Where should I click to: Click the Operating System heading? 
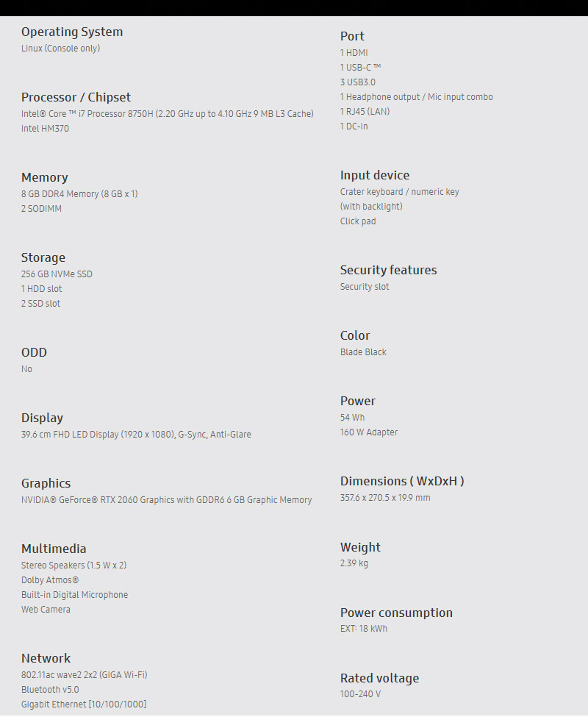coord(72,32)
